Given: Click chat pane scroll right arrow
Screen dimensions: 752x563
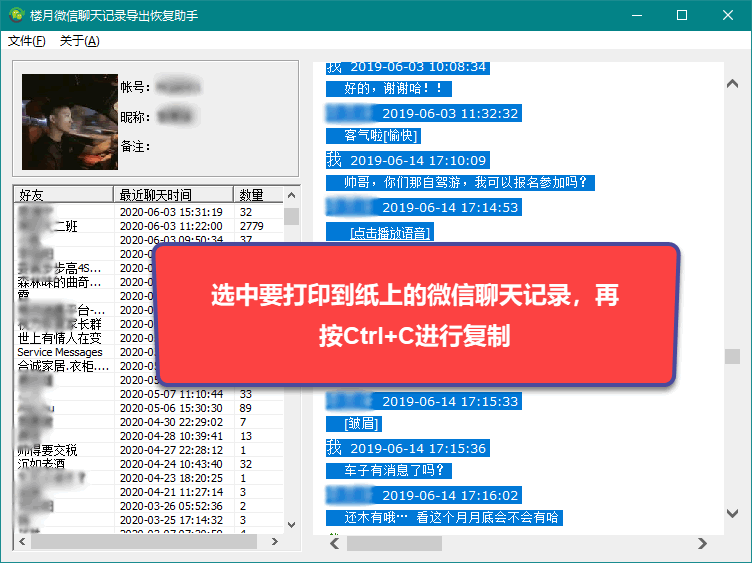Looking at the screenshot, I should point(703,543).
